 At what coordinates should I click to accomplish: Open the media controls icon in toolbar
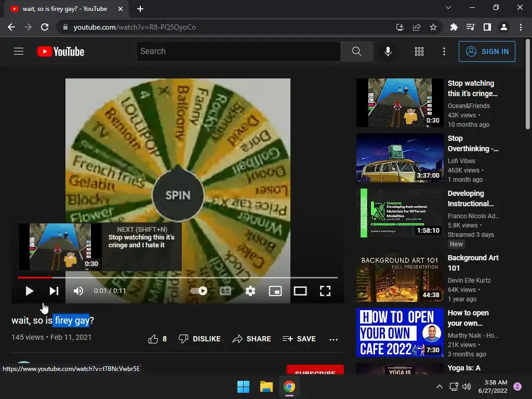[x=471, y=27]
